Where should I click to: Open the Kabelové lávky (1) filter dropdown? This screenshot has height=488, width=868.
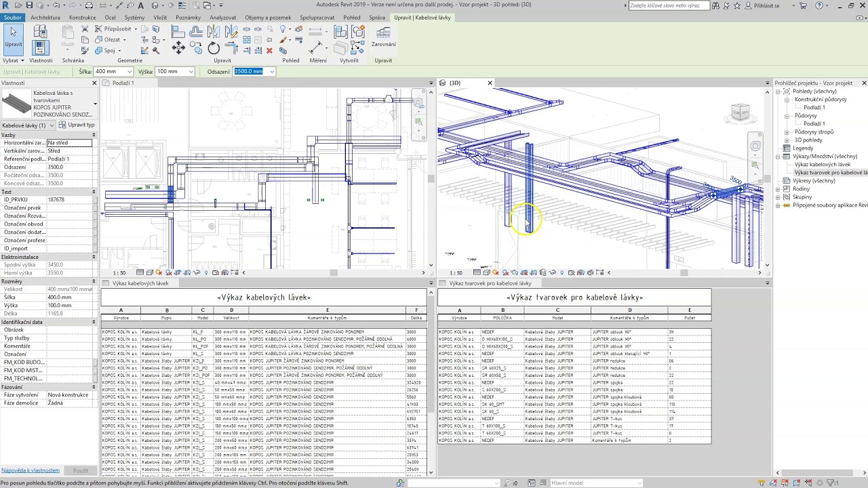coord(28,125)
